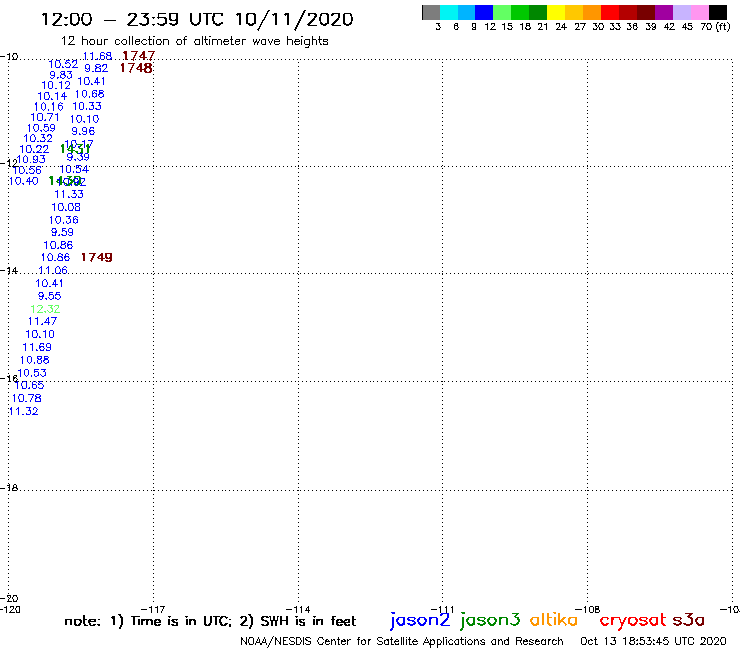Image resolution: width=740 pixels, height=650 pixels.
Task: Click wave height value 11.33
Action: [69, 194]
